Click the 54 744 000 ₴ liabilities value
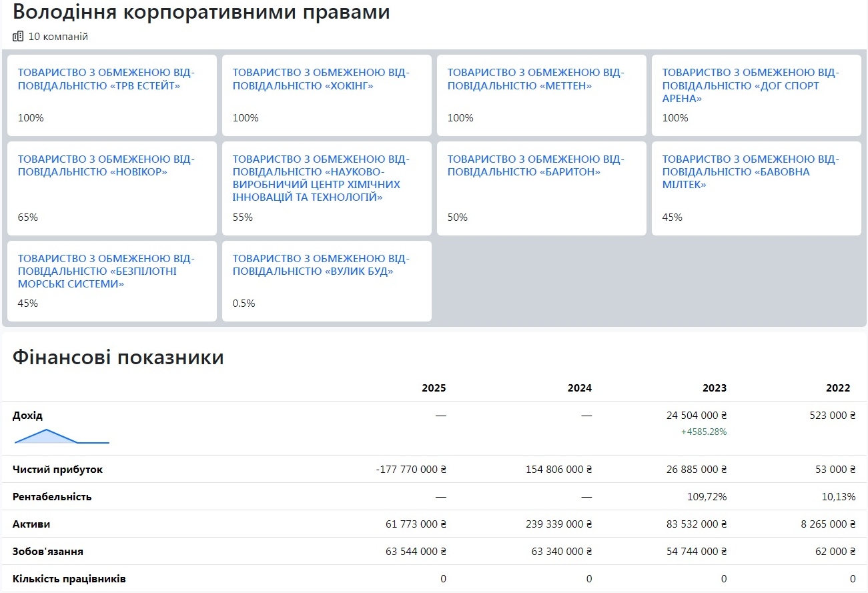This screenshot has width=868, height=593. click(x=697, y=551)
